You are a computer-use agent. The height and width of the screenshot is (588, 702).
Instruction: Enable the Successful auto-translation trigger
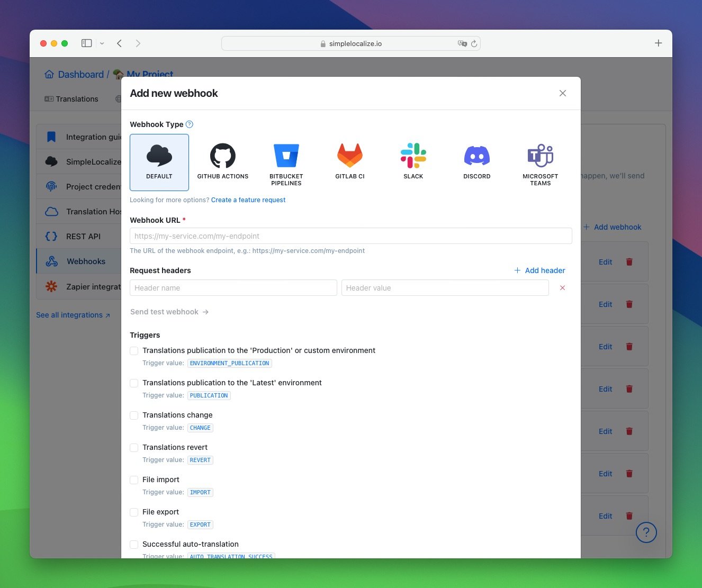pos(134,545)
